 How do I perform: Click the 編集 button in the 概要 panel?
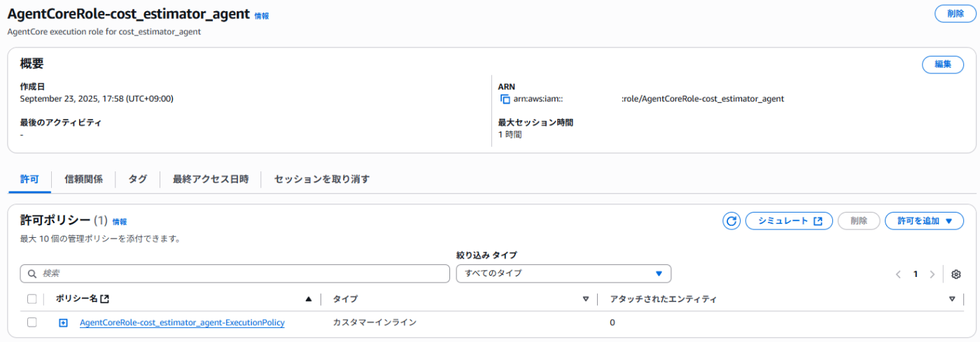click(x=942, y=64)
